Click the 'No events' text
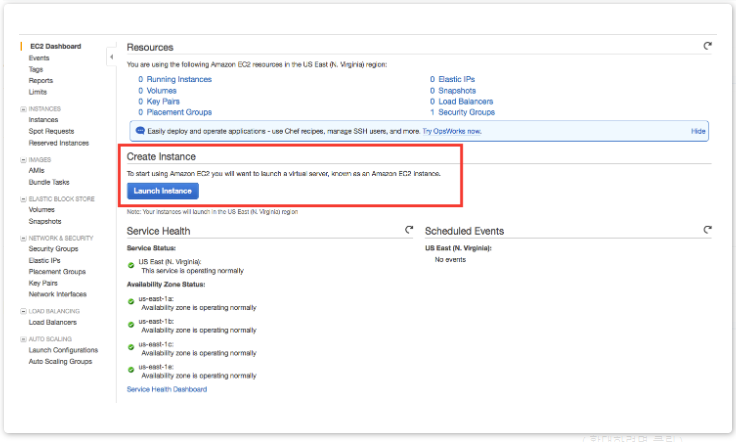 [x=450, y=259]
